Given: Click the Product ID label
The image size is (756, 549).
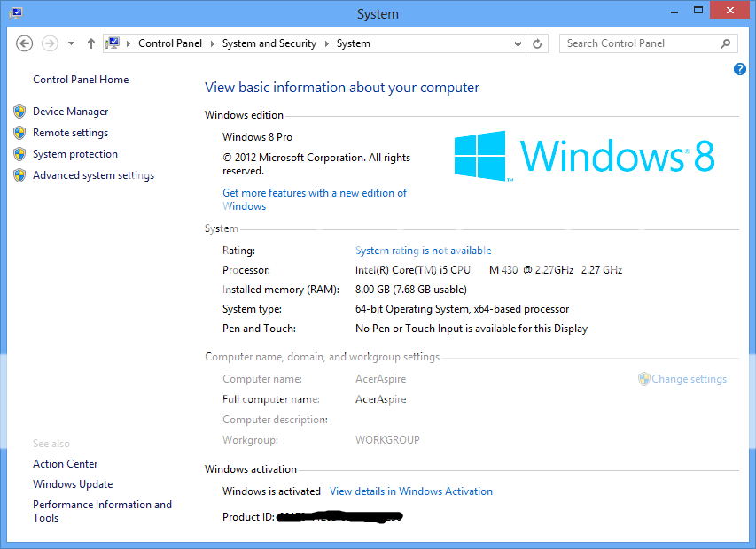Looking at the screenshot, I should (x=248, y=517).
